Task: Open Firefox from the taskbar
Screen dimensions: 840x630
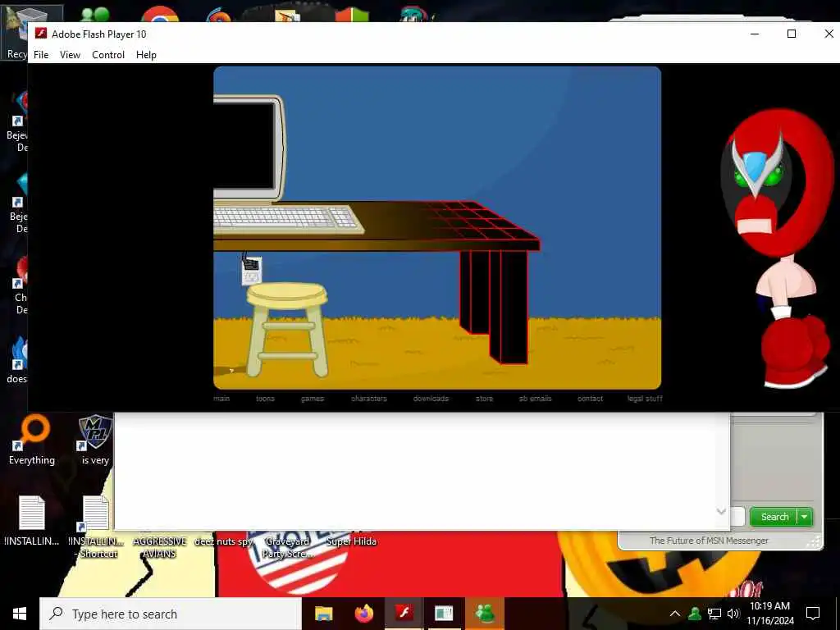Action: 363,614
